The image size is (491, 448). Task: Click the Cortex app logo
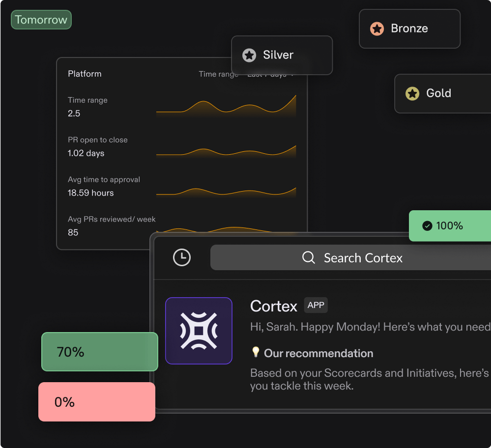pyautogui.click(x=199, y=331)
